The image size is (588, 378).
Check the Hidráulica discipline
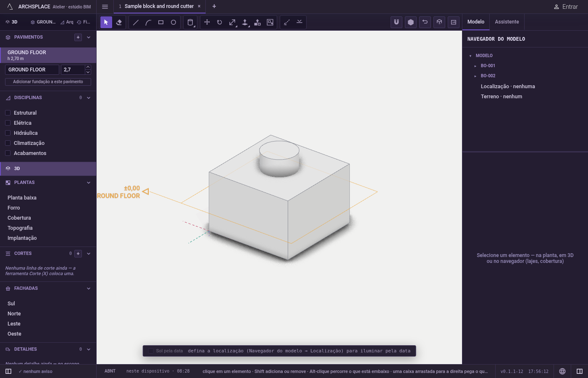[8, 133]
